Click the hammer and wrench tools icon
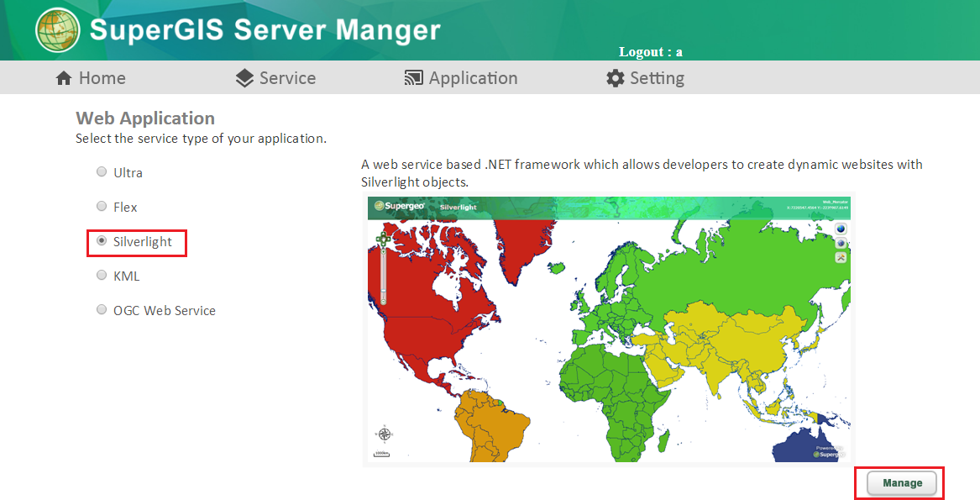The height and width of the screenshot is (500, 980). [840, 257]
